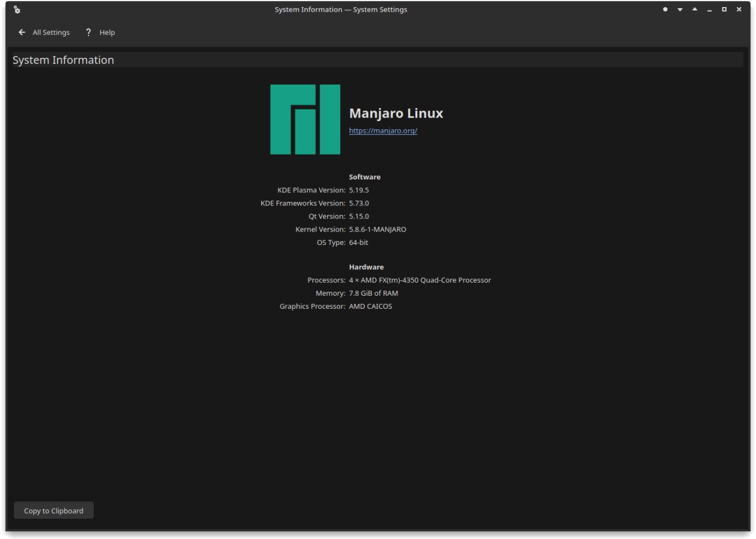The image size is (756, 539).
Task: Click the All Settings back arrow icon
Action: [22, 32]
